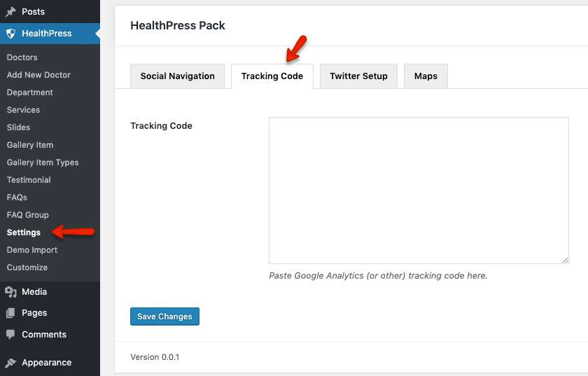Click the textarea resize handle corner
Viewport: 588px width, 376px height.
565,260
